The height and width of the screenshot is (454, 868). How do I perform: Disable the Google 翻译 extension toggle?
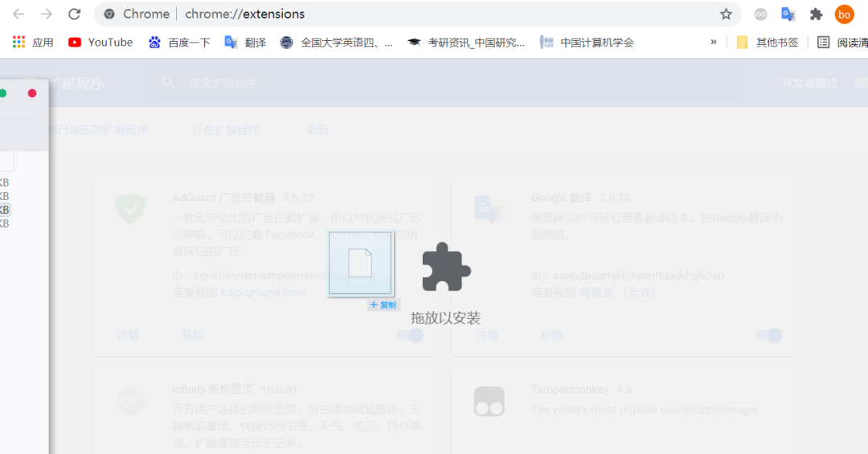[x=769, y=335]
